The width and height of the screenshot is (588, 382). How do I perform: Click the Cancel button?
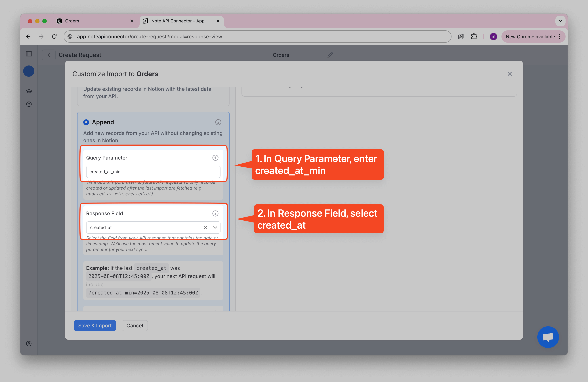pyautogui.click(x=135, y=326)
